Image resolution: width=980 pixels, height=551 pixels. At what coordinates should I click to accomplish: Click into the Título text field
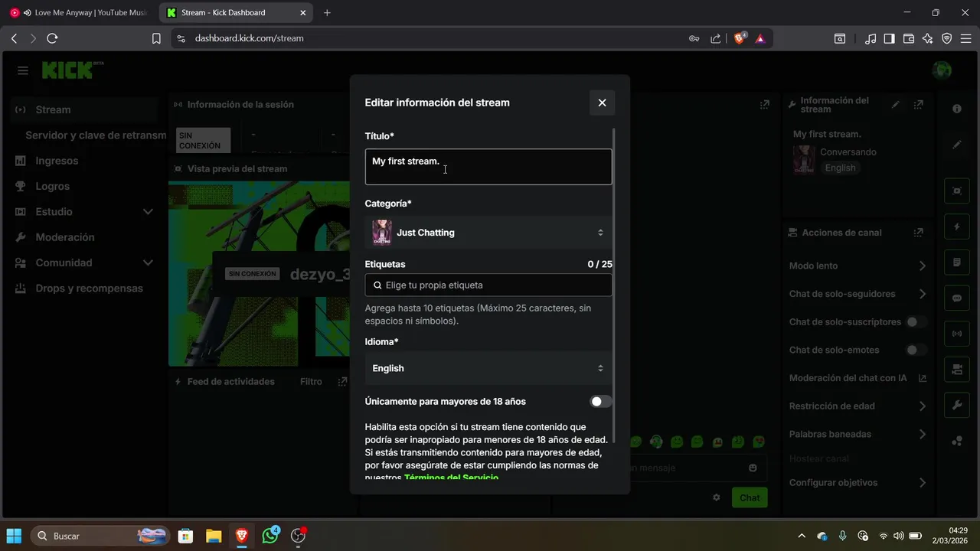point(488,167)
